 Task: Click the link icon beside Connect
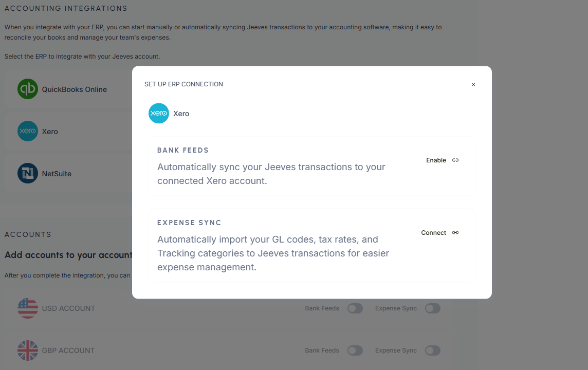(455, 233)
